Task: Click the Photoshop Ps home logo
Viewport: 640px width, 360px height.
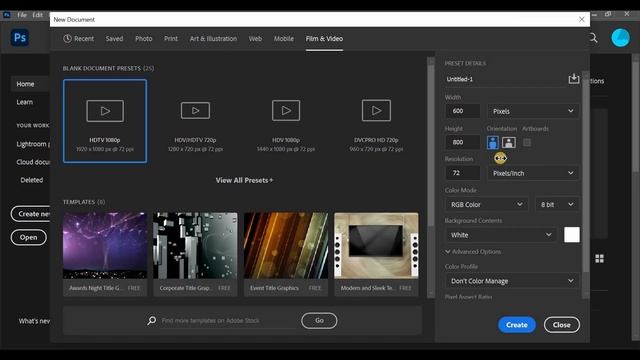Action: coord(20,38)
